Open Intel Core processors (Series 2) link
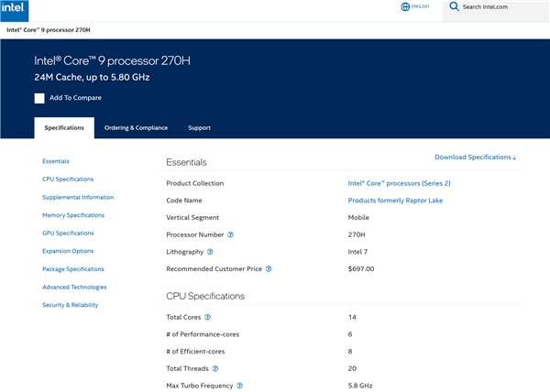Viewport: 550px width, 392px height. (x=399, y=183)
